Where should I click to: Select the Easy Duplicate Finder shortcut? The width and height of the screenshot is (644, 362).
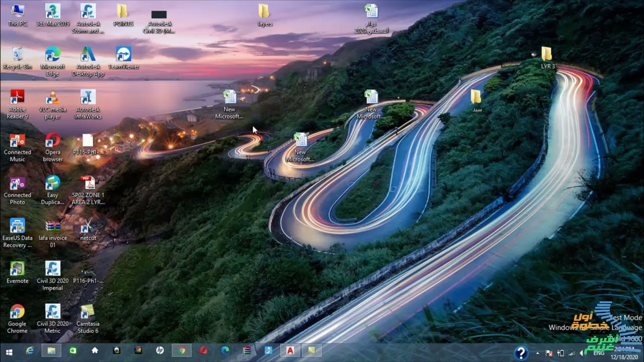(53, 190)
